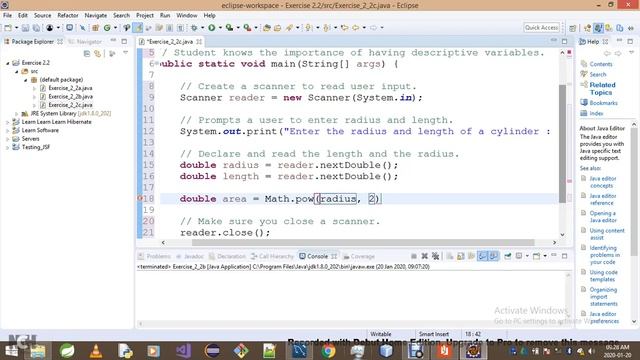Open the Debug button dropdown arrow
640x360 pixels.
pos(202,28)
